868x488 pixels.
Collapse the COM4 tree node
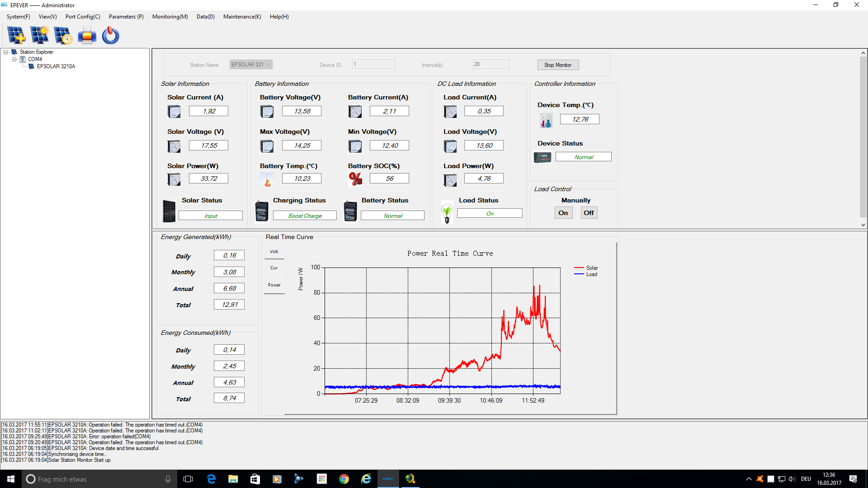coord(14,59)
